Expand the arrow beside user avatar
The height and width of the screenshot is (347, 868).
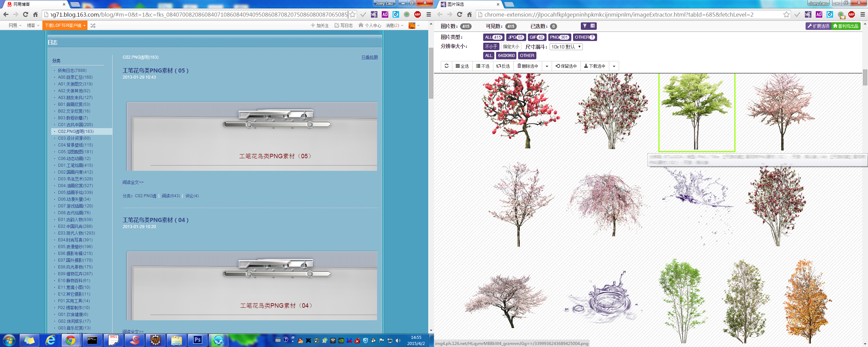418,25
